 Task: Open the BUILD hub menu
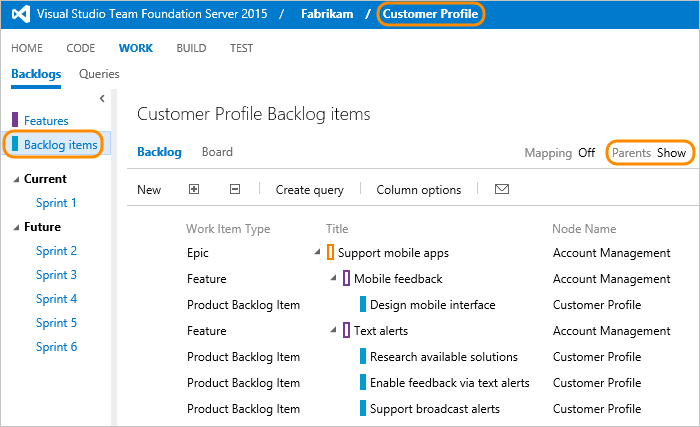[x=191, y=48]
